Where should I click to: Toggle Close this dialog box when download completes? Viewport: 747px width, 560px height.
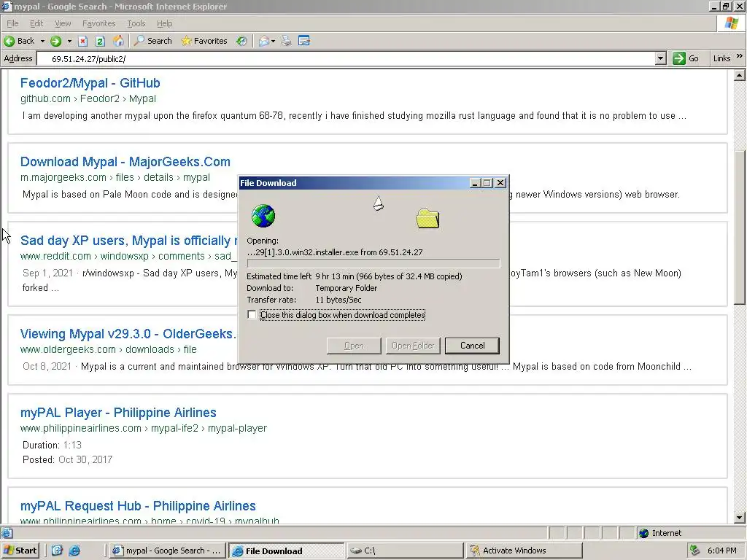click(252, 315)
